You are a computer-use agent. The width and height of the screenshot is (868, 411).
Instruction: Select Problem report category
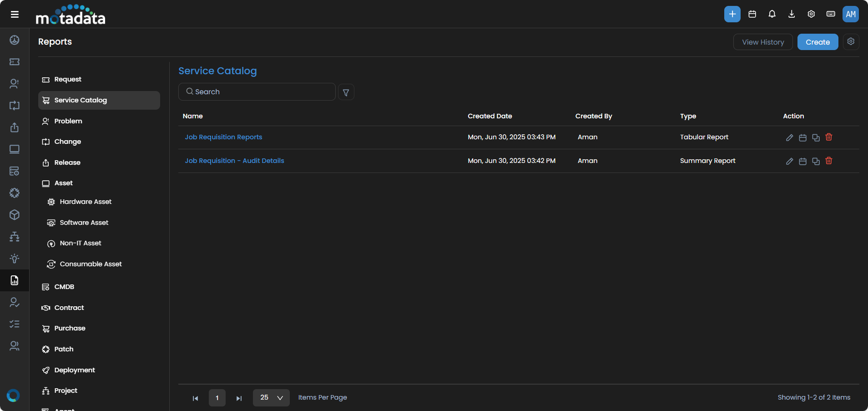(x=99, y=121)
